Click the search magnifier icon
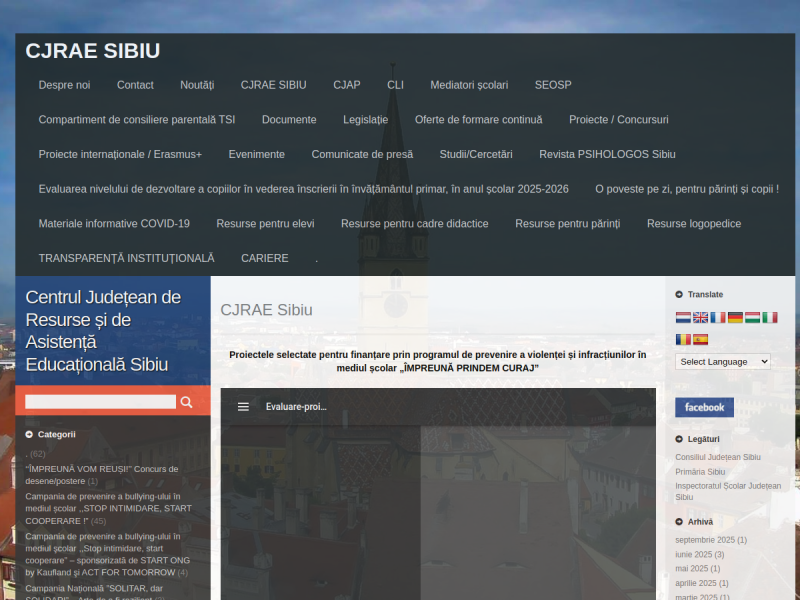 [x=186, y=402]
